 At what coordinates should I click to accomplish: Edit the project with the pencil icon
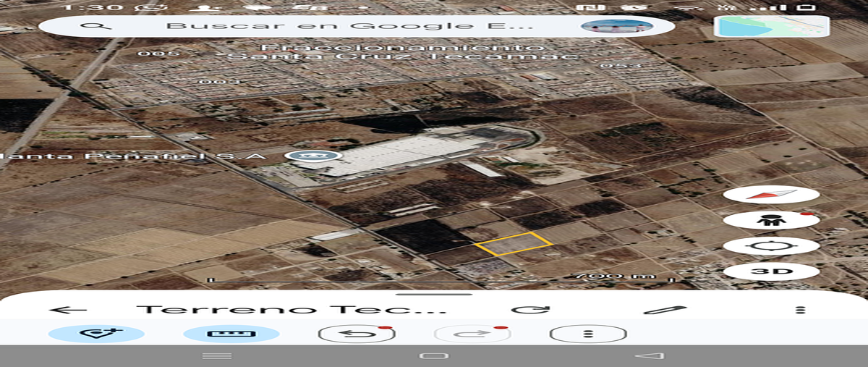(665, 310)
